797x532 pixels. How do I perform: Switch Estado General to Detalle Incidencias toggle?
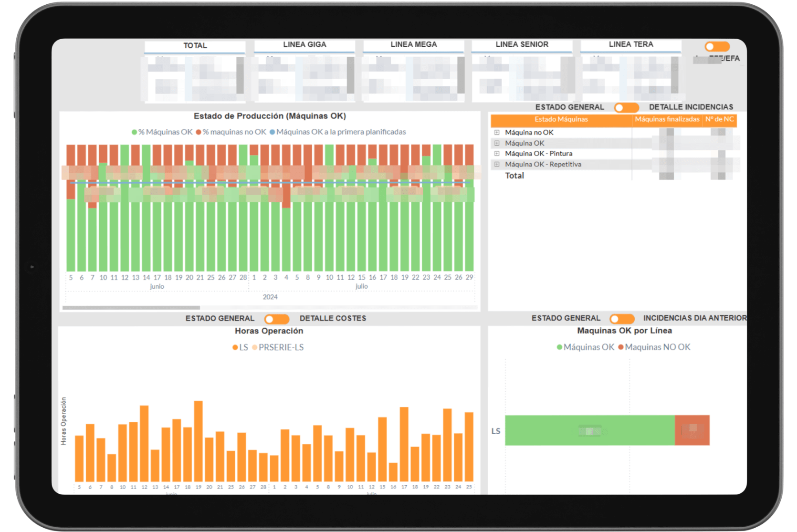626,107
